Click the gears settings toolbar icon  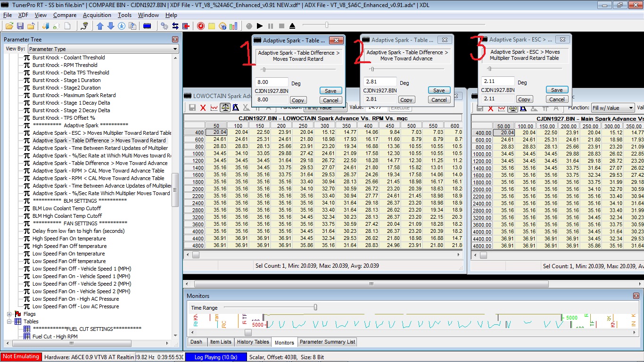pyautogui.click(x=165, y=26)
